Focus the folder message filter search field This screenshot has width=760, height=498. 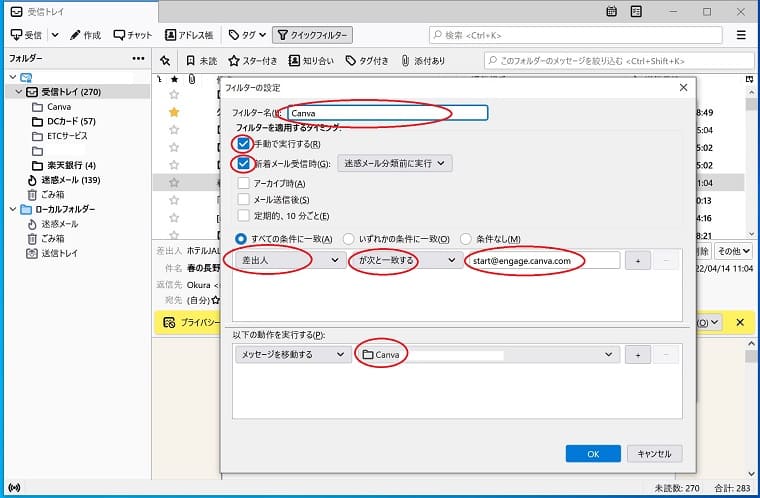coord(619,61)
